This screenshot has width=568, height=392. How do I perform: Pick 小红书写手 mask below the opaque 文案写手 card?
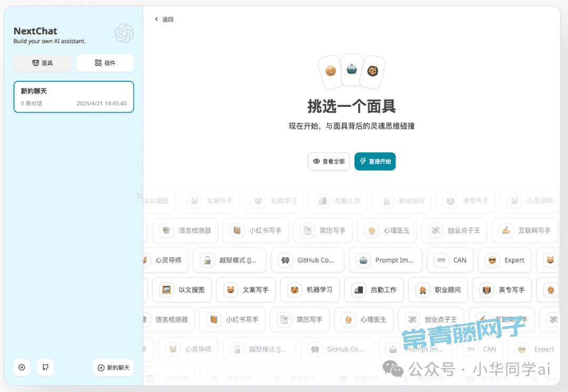tap(232, 319)
